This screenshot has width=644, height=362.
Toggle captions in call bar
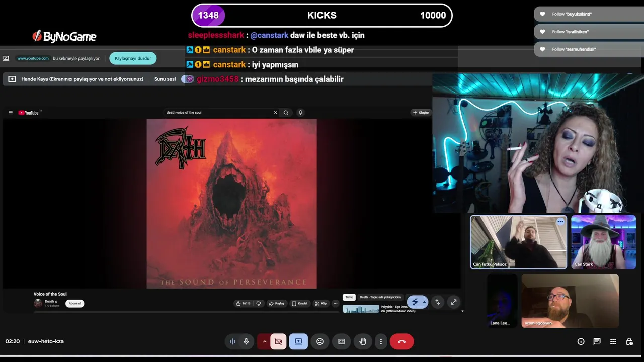341,341
